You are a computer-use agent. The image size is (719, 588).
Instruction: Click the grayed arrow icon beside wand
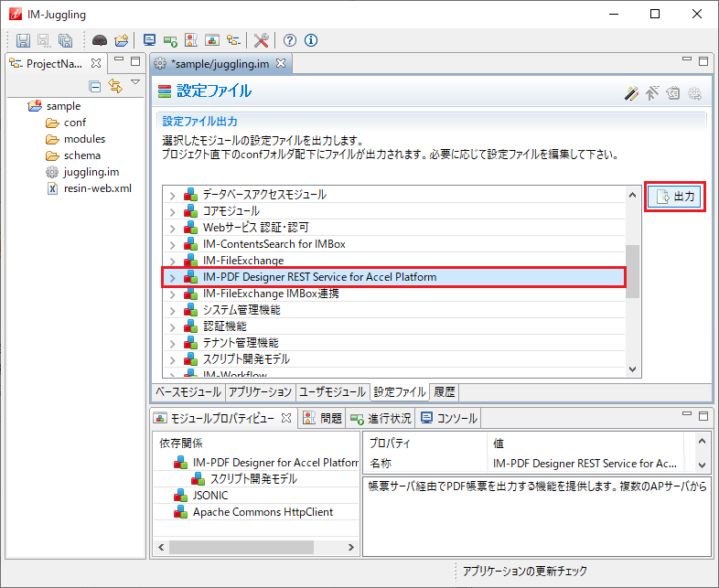(652, 93)
